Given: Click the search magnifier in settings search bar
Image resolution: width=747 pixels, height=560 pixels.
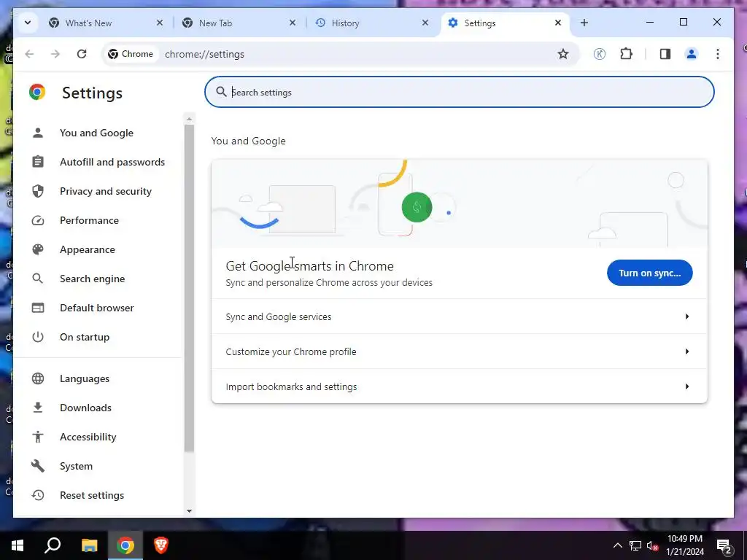Looking at the screenshot, I should click(221, 92).
